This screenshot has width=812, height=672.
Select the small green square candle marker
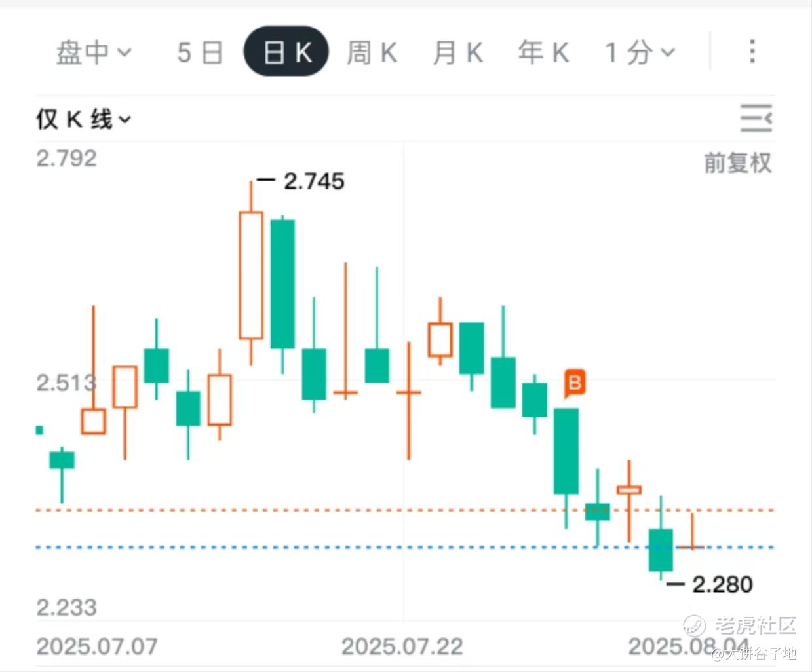39,430
